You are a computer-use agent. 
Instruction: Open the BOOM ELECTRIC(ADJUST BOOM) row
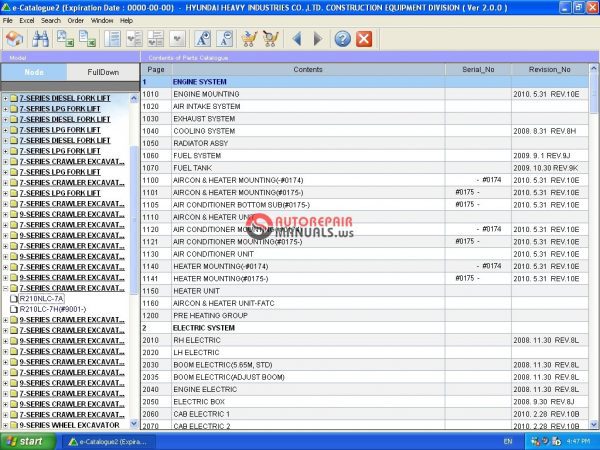[x=365, y=377]
